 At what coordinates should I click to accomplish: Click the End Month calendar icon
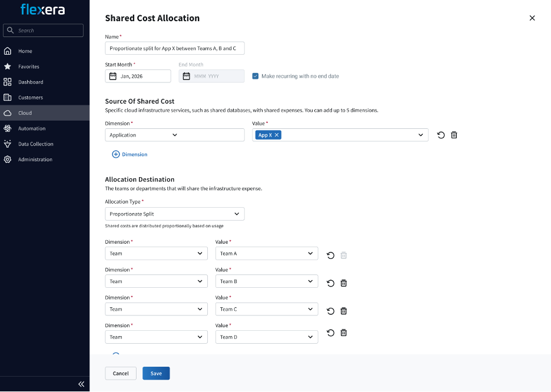pos(186,77)
